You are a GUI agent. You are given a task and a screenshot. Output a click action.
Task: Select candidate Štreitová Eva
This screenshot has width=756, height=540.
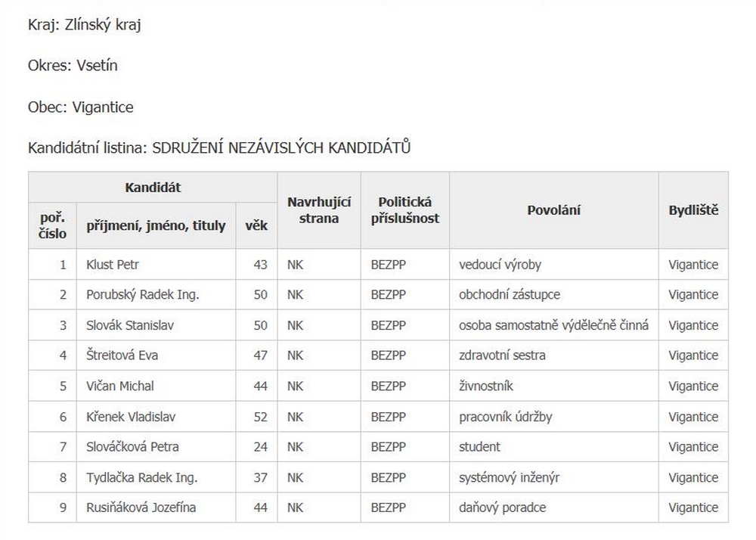pos(122,355)
